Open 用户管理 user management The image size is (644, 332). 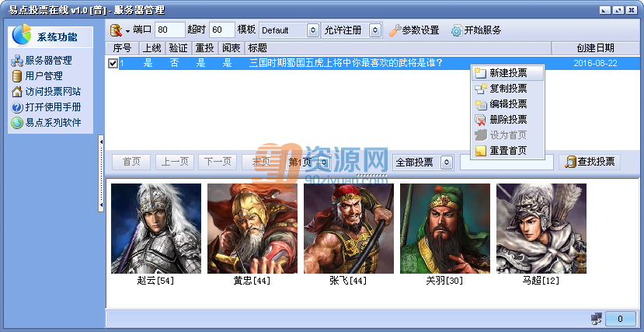pyautogui.click(x=44, y=76)
